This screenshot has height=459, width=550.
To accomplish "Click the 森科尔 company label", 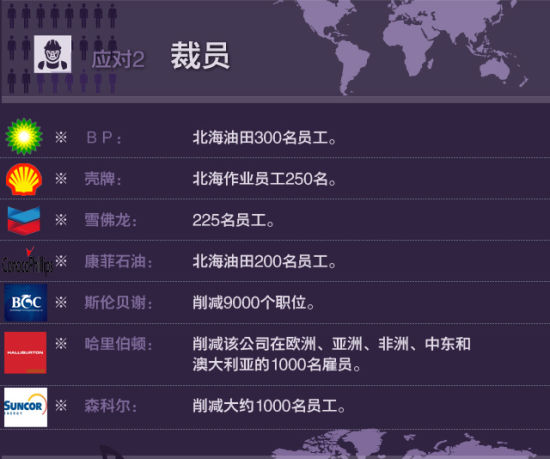I will (110, 406).
